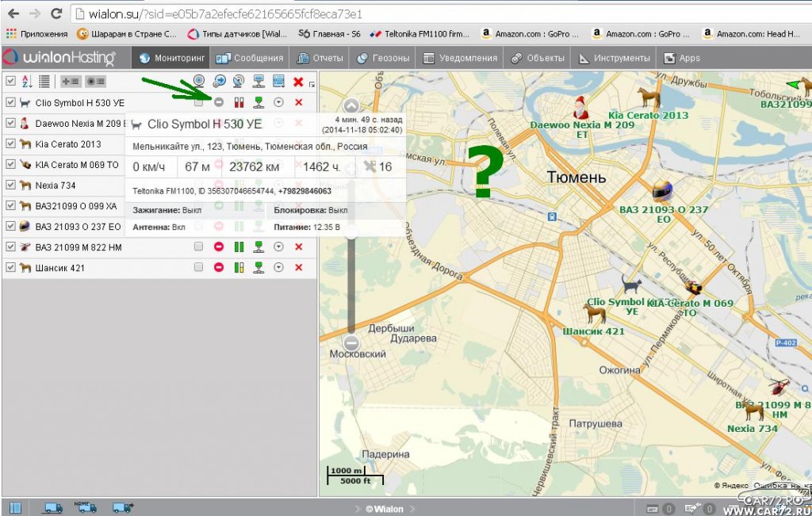This screenshot has width=812, height=516.
Task: Toggle the select-all checkbox in list header
Action: tap(10, 81)
